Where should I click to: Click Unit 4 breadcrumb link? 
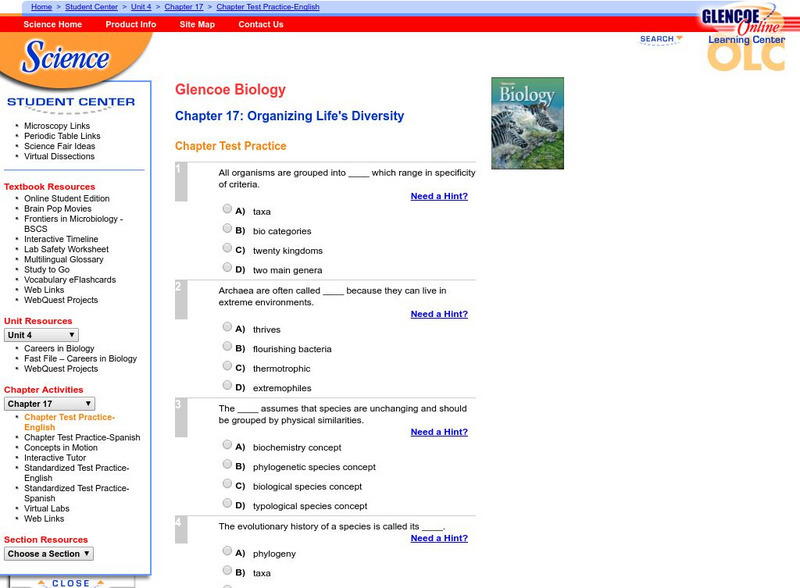point(141,7)
